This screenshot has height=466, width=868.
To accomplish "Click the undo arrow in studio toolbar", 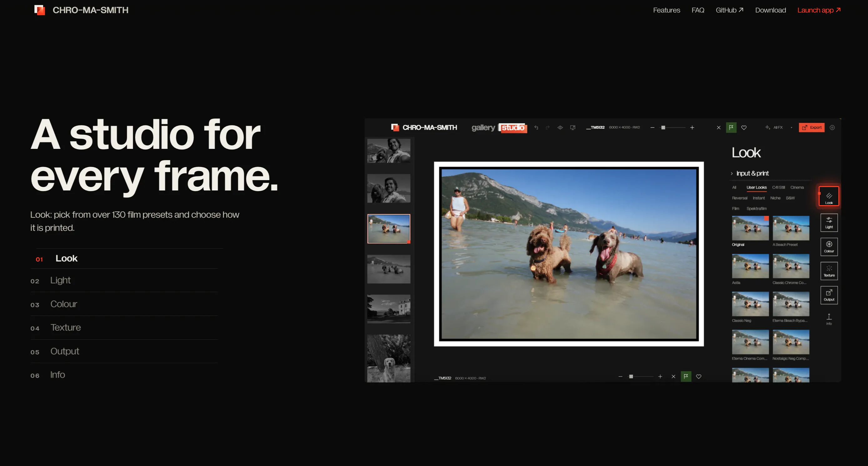I will [536, 127].
